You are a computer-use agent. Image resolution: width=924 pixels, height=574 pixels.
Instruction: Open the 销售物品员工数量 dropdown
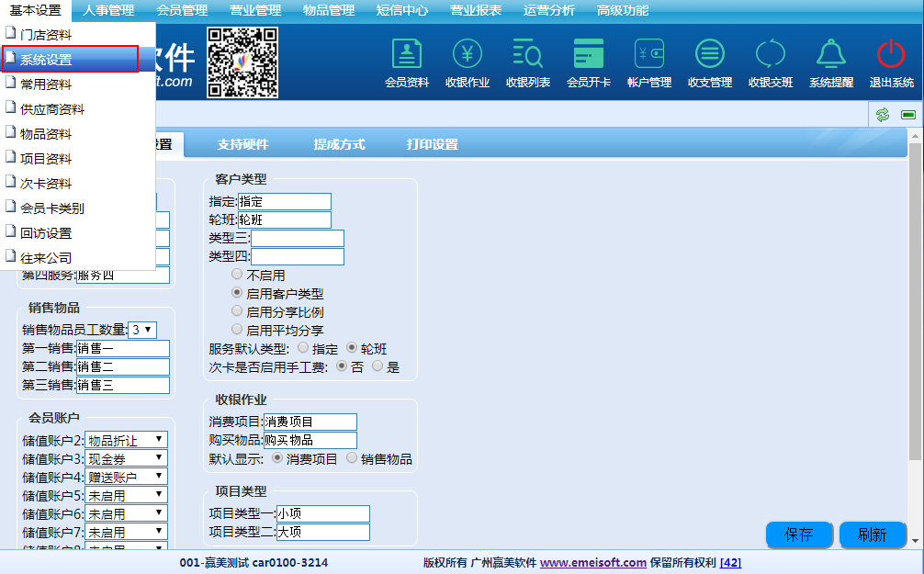coord(142,330)
